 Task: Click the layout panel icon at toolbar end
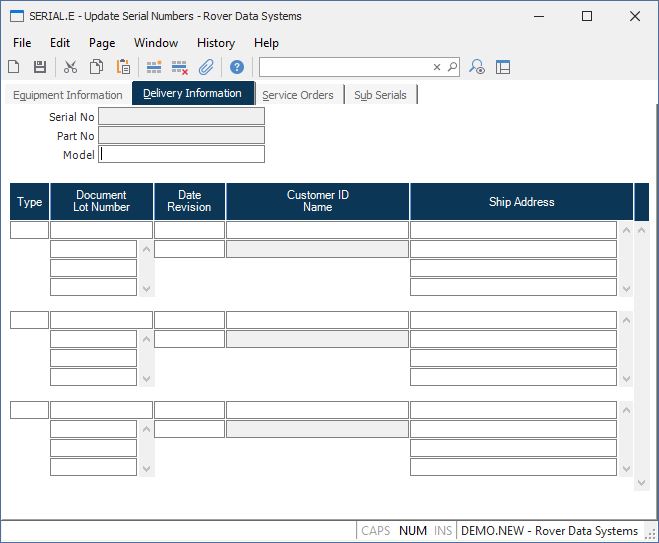click(503, 67)
